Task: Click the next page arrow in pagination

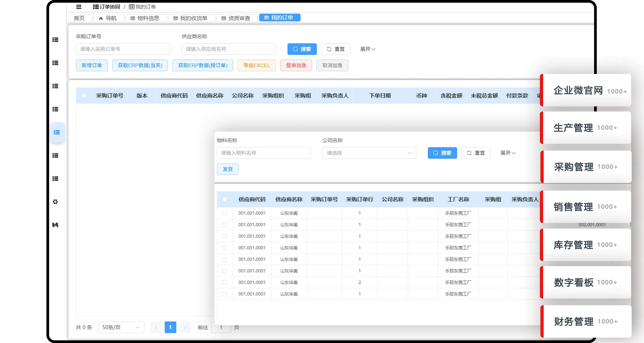Action: click(x=185, y=327)
